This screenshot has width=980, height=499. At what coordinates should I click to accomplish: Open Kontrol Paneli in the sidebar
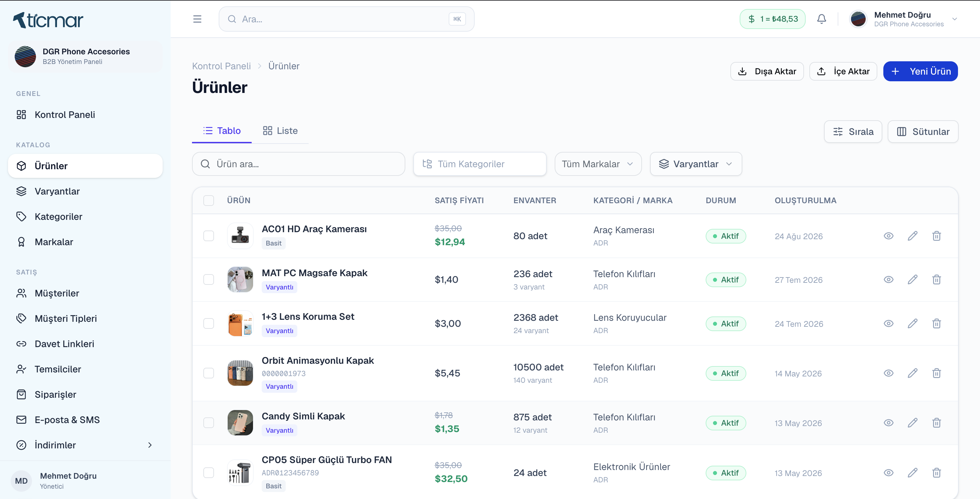click(85, 115)
